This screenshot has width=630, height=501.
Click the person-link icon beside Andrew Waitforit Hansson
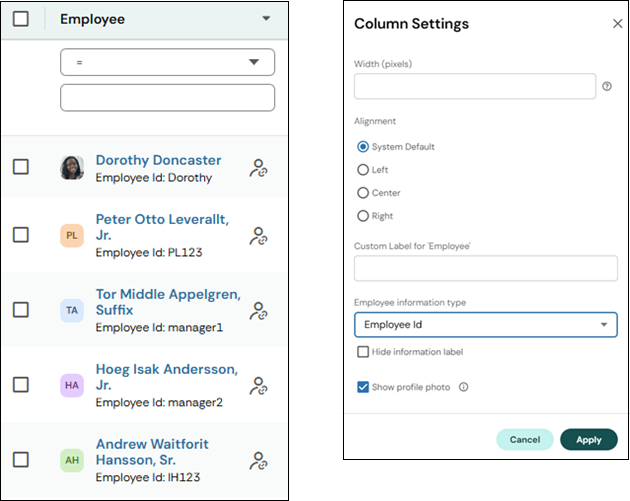tap(258, 460)
